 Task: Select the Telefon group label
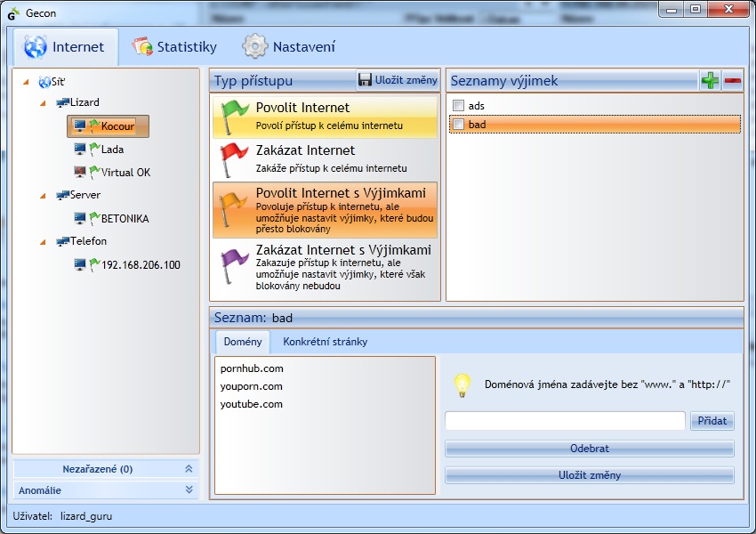89,241
